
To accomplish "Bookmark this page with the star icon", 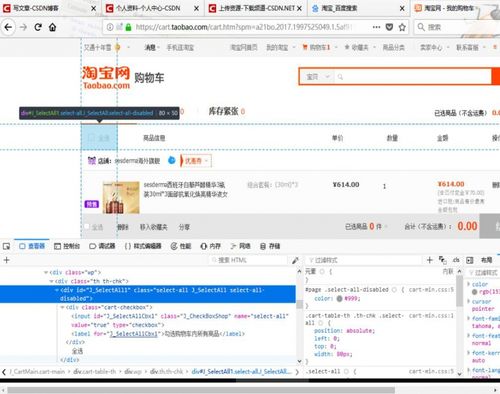I will (402, 27).
